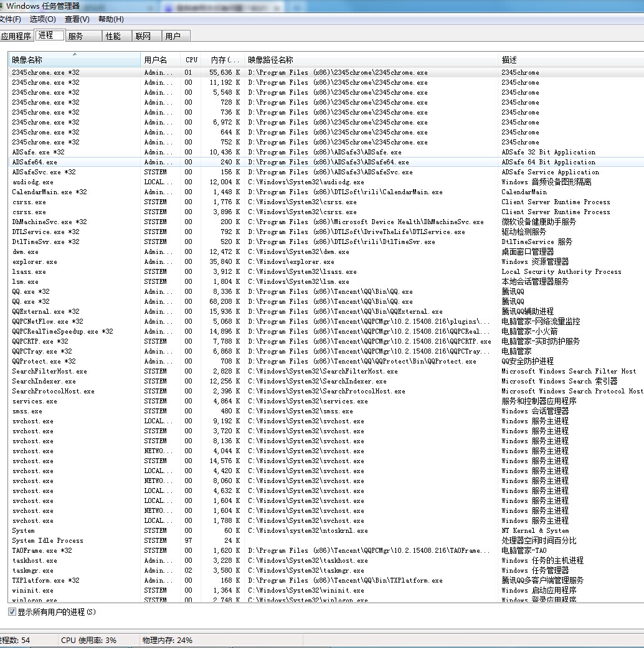Select the taskmgr.exe process
The image size is (644, 648).
tap(326, 570)
